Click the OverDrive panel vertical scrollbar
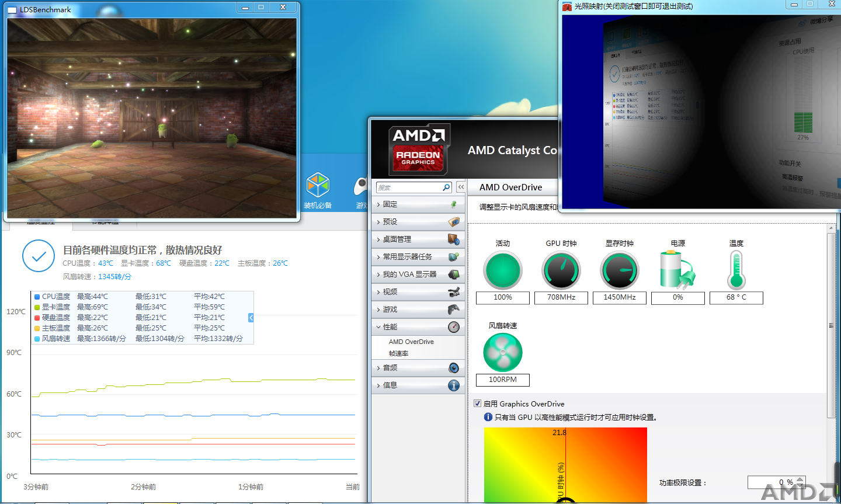Viewport: 841px width, 504px height. [831, 325]
